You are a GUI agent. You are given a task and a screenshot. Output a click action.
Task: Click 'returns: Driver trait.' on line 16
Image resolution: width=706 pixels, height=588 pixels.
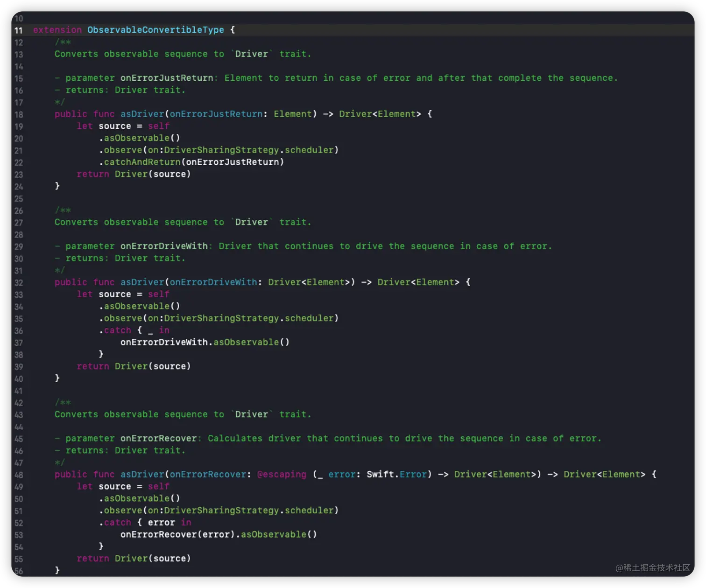(126, 90)
